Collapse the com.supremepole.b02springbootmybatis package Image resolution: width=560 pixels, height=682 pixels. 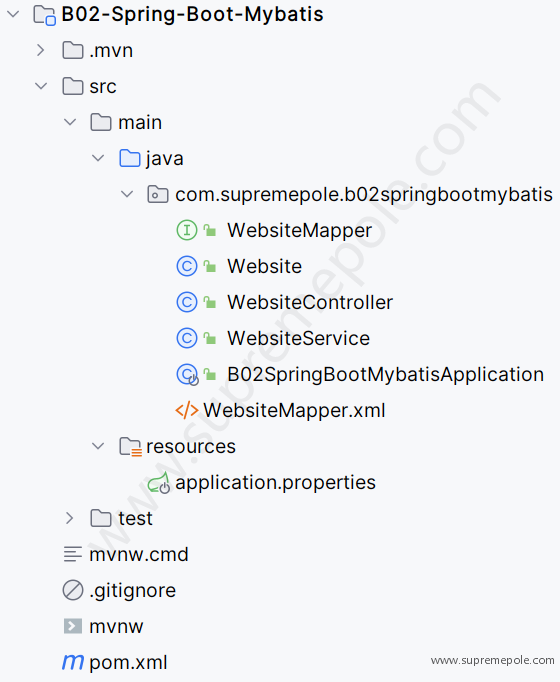(127, 194)
